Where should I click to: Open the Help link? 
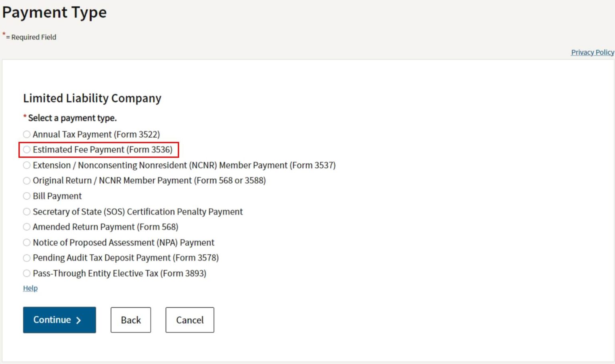coord(30,288)
